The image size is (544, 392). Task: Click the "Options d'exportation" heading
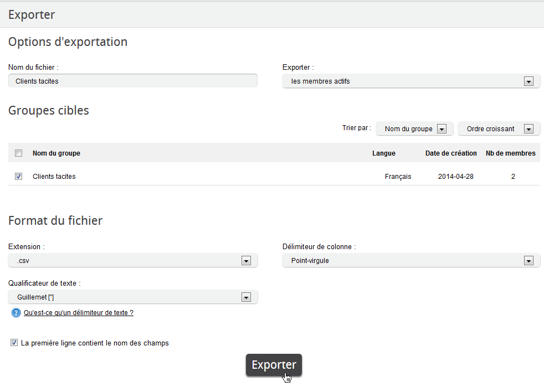click(68, 42)
